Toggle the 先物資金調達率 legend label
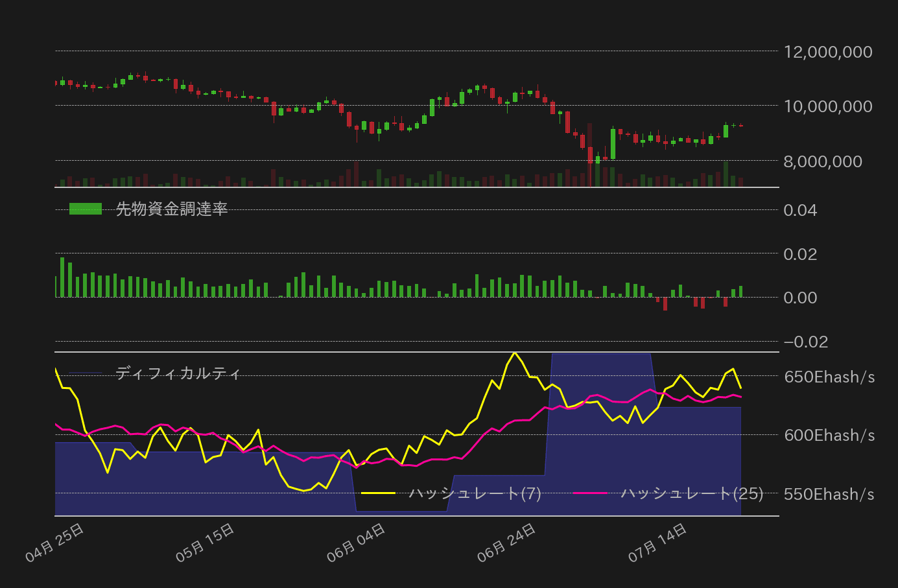898x588 pixels. pyautogui.click(x=172, y=209)
